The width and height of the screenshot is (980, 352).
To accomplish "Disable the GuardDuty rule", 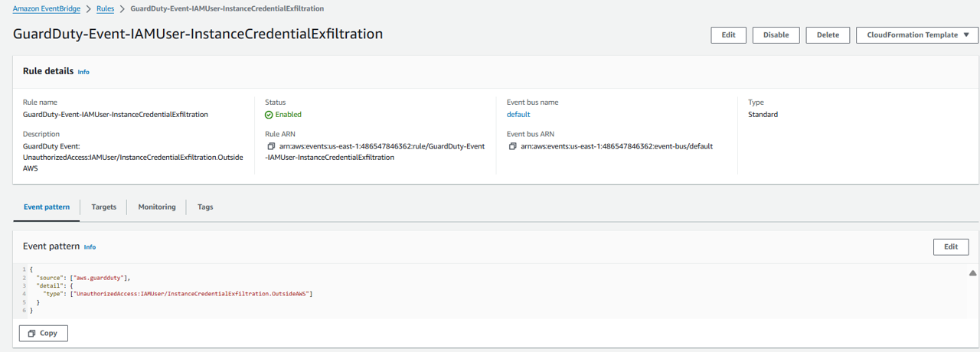I will 776,35.
